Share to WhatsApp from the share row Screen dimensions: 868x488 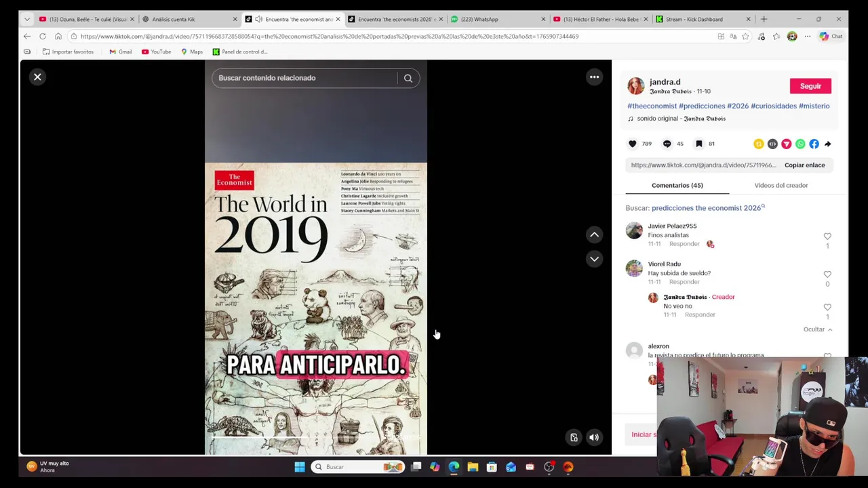800,144
